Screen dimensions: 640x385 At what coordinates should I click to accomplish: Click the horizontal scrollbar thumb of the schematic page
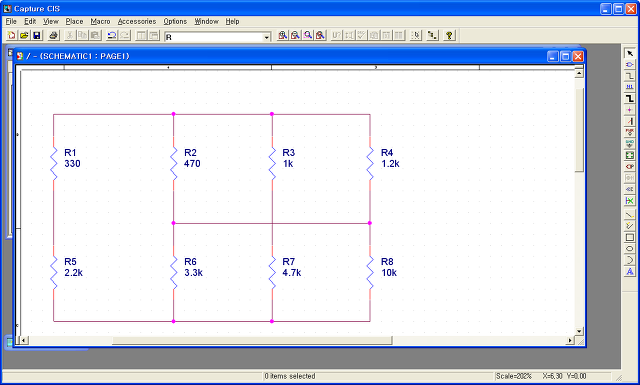pos(252,340)
